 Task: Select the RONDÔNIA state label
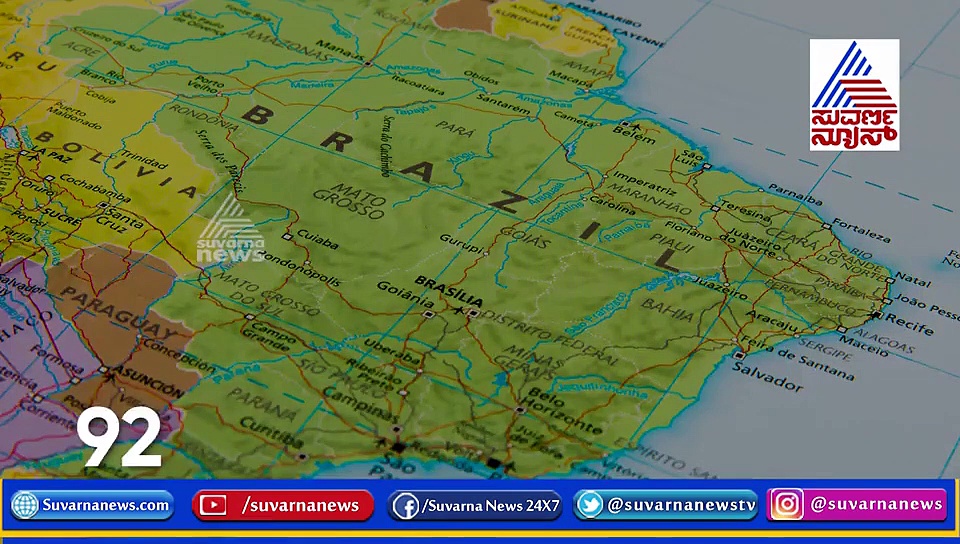203,117
